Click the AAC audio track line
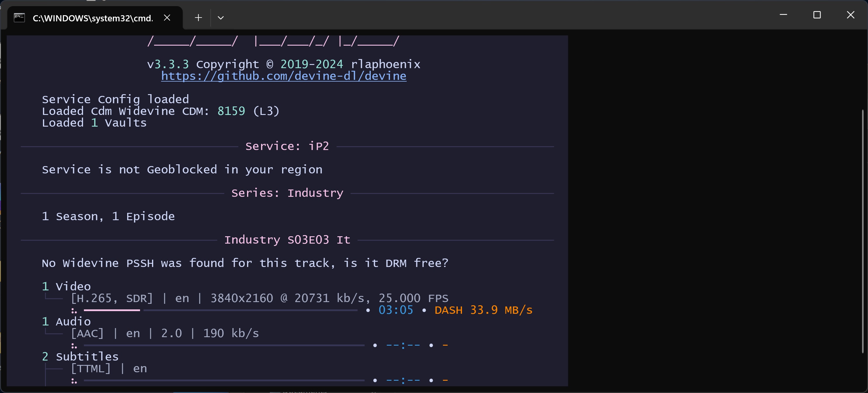Screen dimensions: 868x393 (x=164, y=333)
